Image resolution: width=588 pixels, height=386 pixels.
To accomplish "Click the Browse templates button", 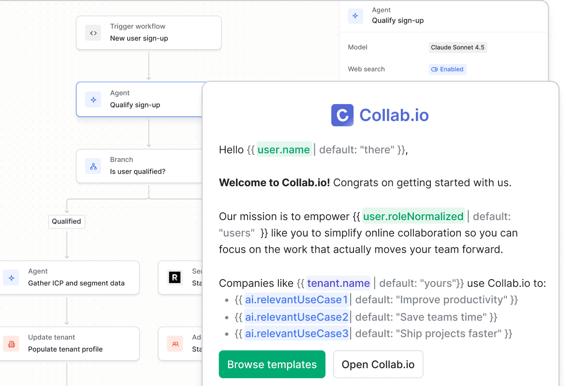I will (x=272, y=364).
